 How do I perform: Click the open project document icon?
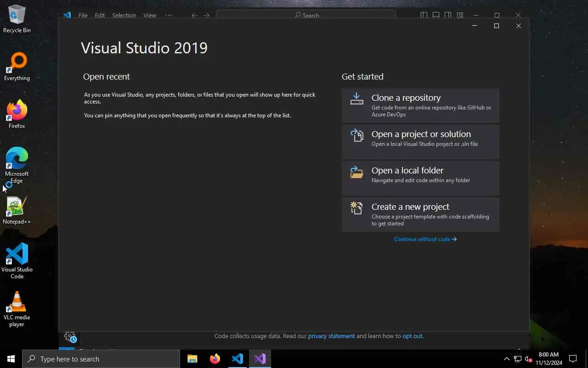click(x=357, y=135)
